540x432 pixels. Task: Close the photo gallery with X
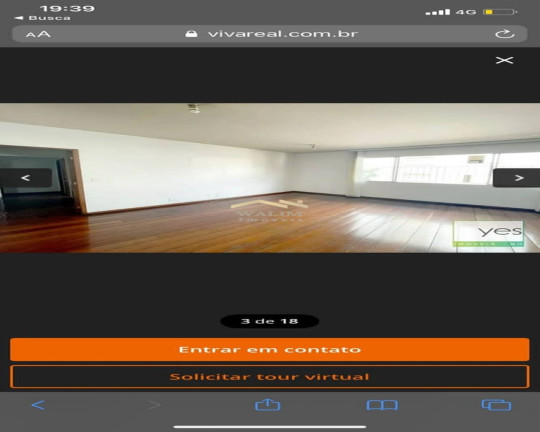coord(504,61)
